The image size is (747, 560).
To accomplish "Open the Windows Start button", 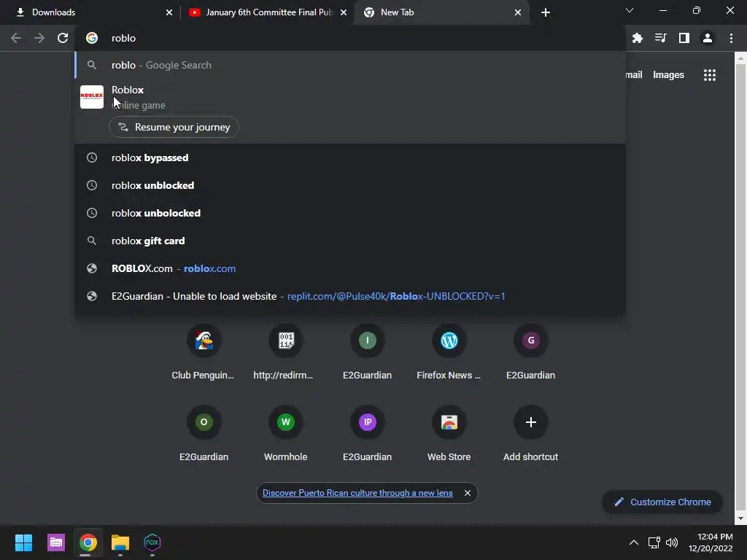I will pos(23,542).
